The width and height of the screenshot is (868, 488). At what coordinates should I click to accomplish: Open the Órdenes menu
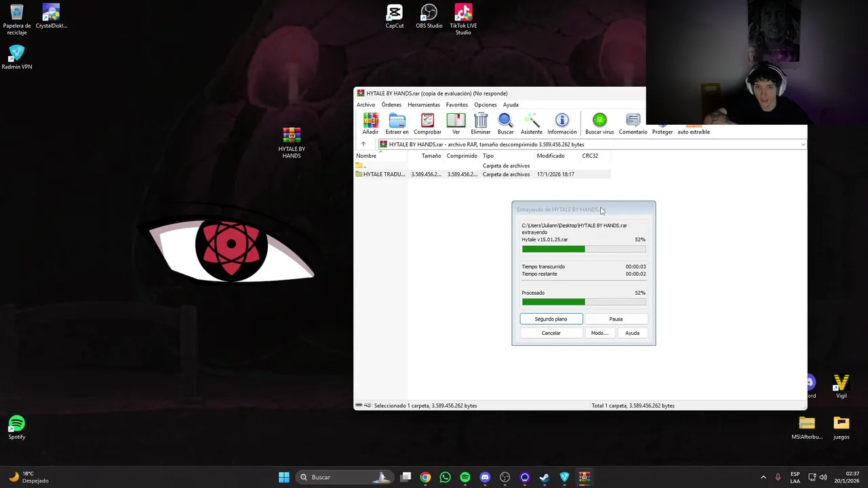coord(391,105)
